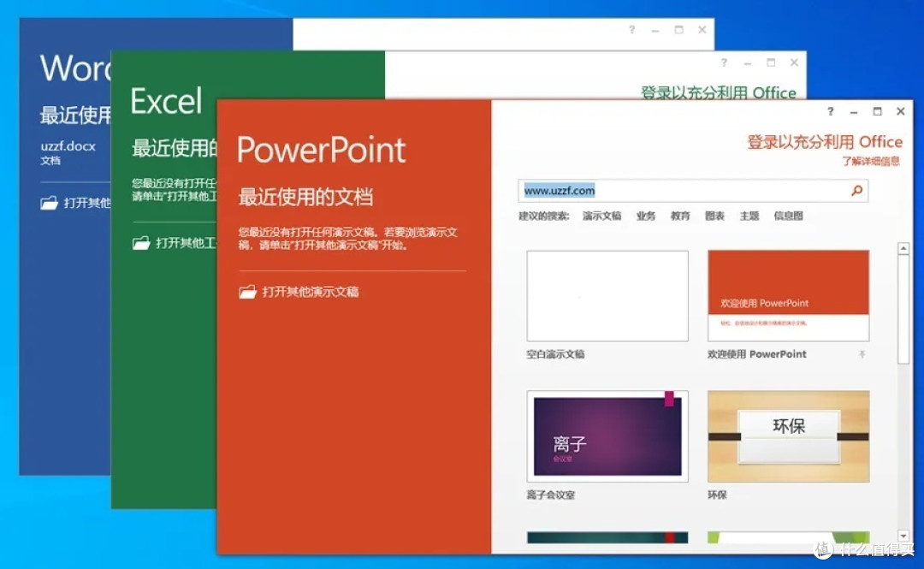Click the template list scrollbar thumb
The image size is (924, 569).
point(903,310)
